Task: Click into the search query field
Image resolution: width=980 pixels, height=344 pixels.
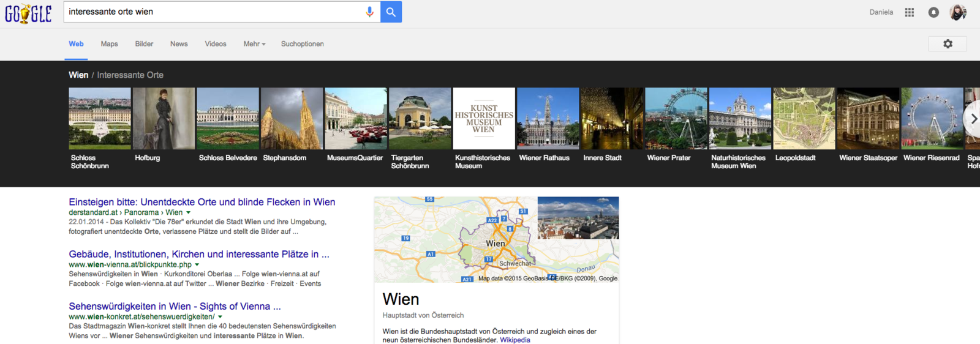Action: (x=214, y=12)
